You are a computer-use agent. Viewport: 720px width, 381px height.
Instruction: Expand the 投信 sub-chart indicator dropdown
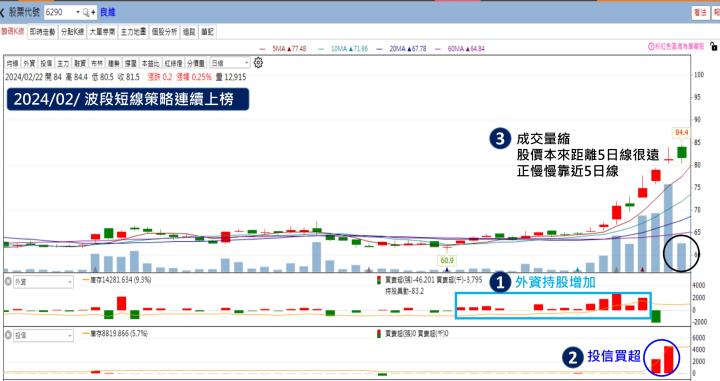click(x=43, y=335)
